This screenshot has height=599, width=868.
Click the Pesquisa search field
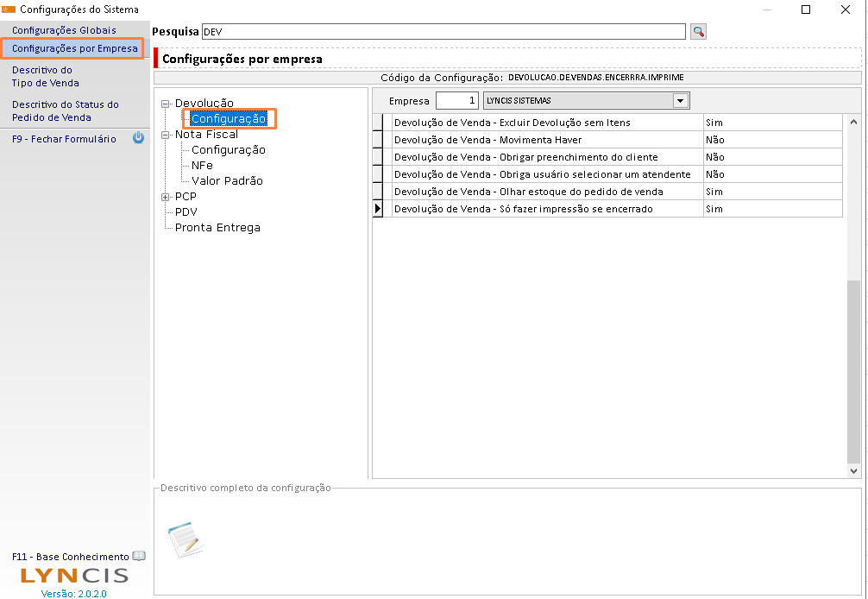point(443,32)
